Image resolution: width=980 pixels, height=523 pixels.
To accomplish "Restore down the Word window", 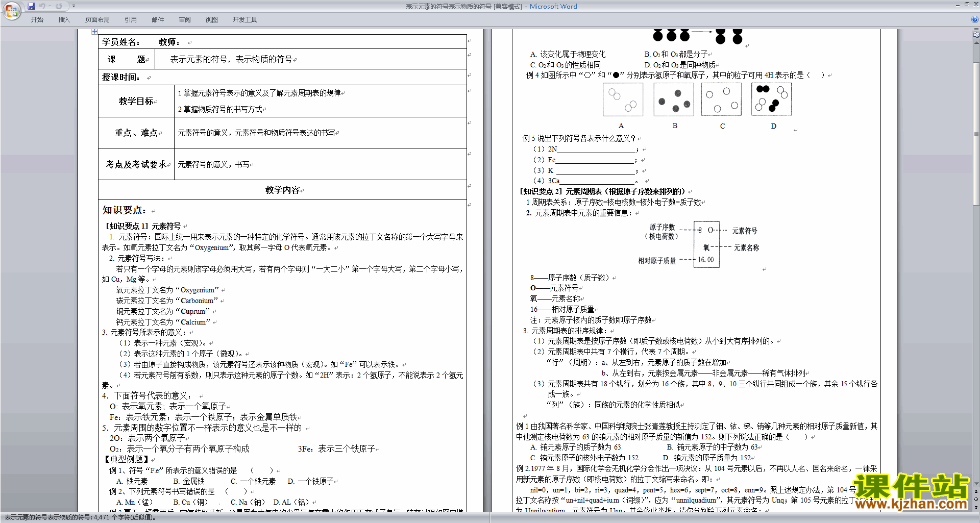I will 967,4.
